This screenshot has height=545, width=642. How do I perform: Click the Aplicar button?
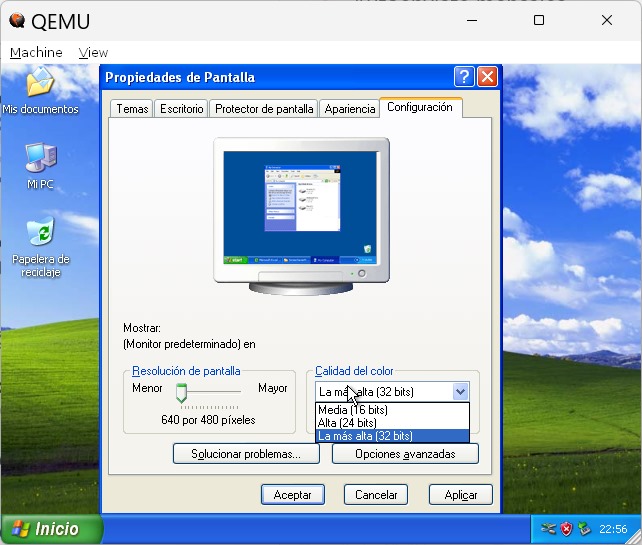tap(461, 495)
